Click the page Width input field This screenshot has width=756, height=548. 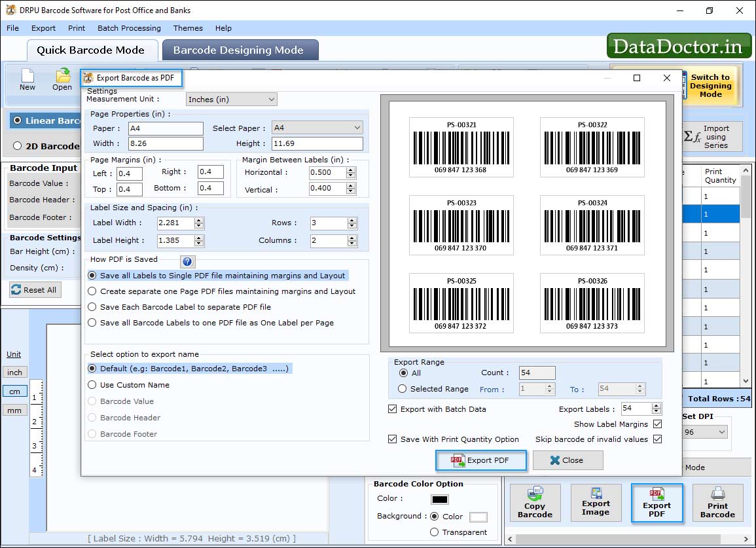click(x=166, y=143)
